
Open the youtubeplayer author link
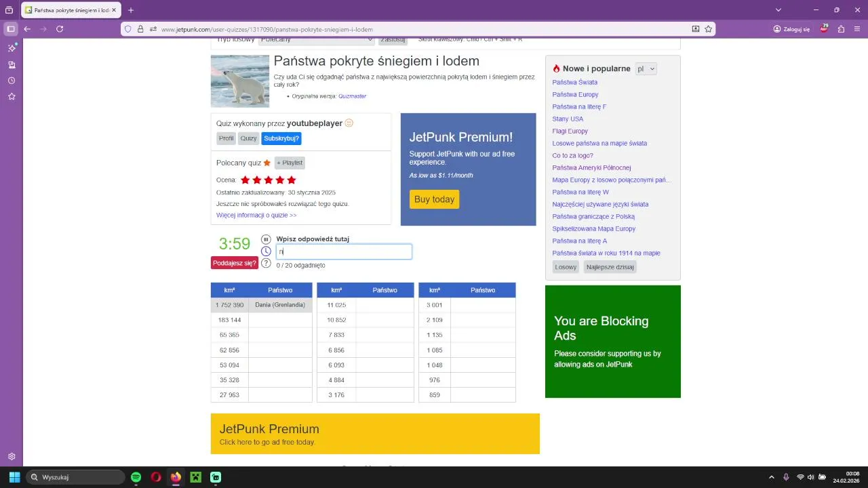(315, 123)
